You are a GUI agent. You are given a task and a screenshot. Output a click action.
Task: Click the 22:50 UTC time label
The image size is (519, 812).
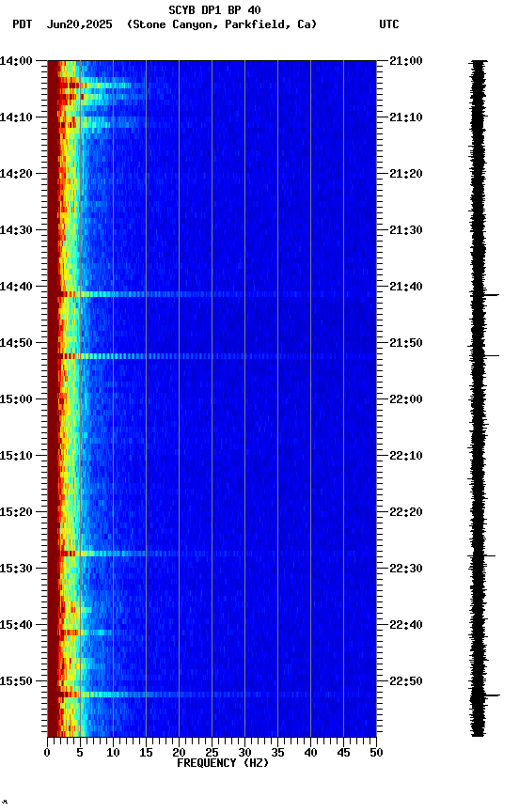click(x=406, y=682)
